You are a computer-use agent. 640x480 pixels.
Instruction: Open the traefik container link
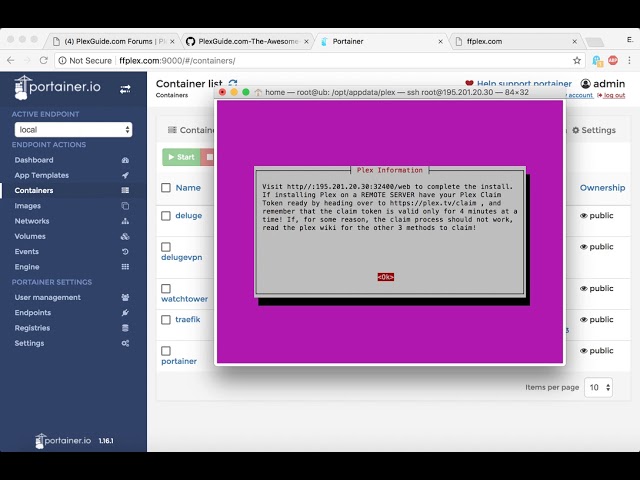point(188,320)
